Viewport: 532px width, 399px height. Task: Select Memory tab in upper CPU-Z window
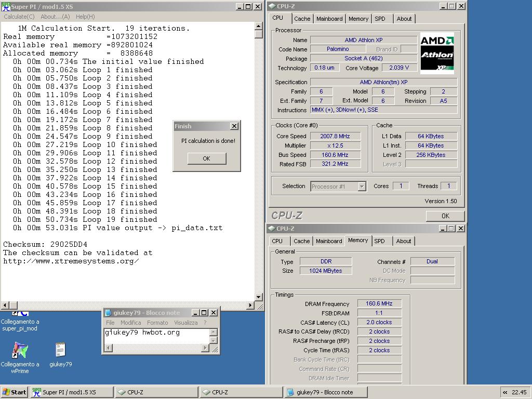(x=358, y=19)
